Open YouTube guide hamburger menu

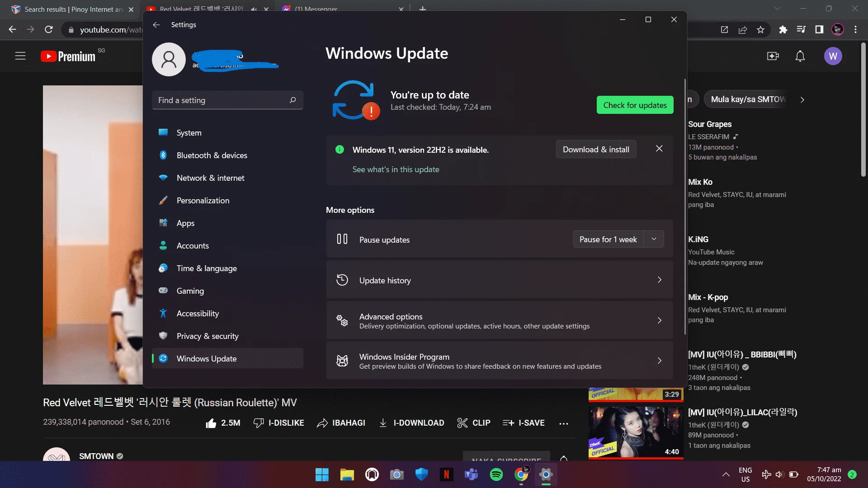coord(20,56)
